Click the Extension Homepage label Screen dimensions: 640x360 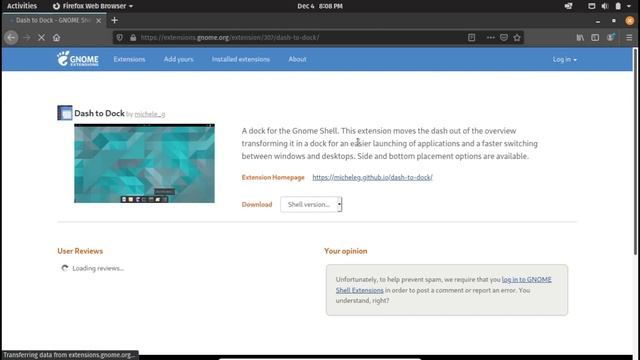coord(273,177)
